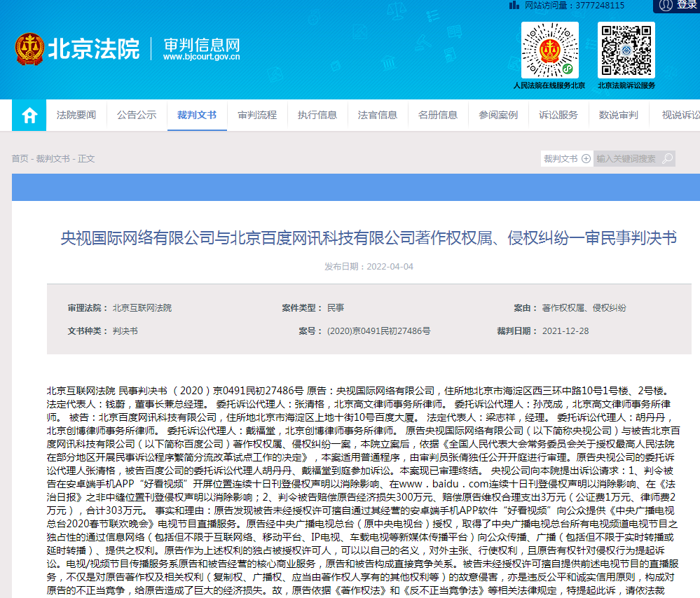
Task: Click the search magnifier icon
Action: pos(667,159)
